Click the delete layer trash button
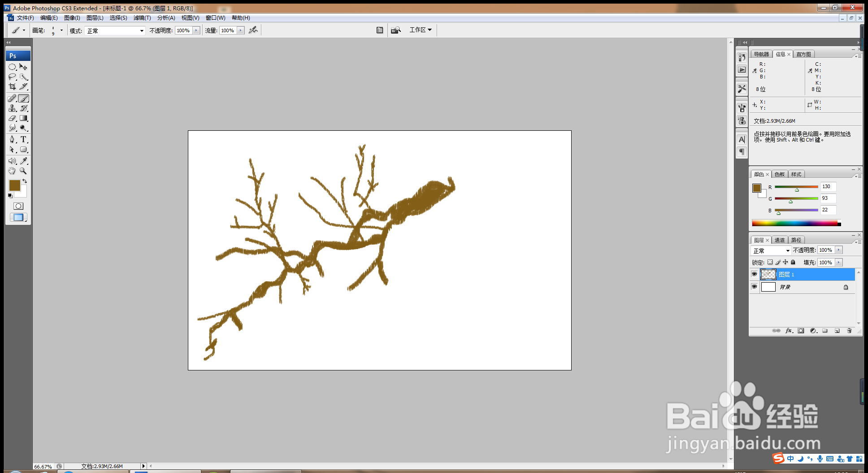Screen dimensions: 868x473 [849, 331]
